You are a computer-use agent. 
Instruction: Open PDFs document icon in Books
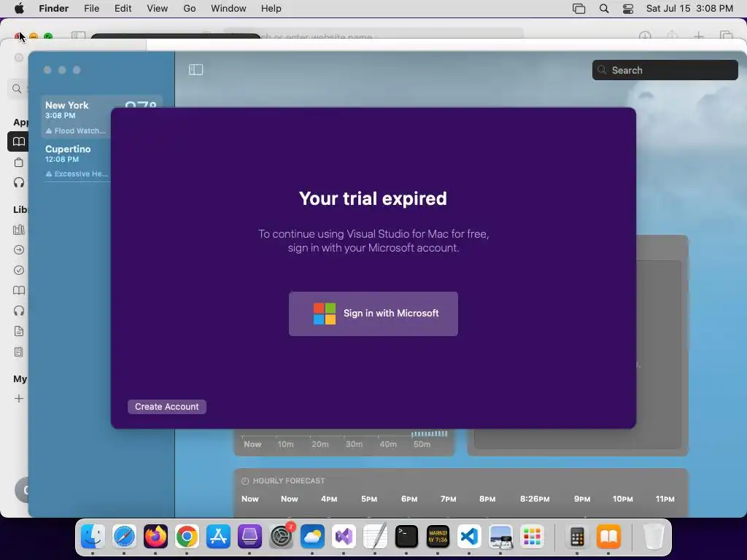[18, 331]
